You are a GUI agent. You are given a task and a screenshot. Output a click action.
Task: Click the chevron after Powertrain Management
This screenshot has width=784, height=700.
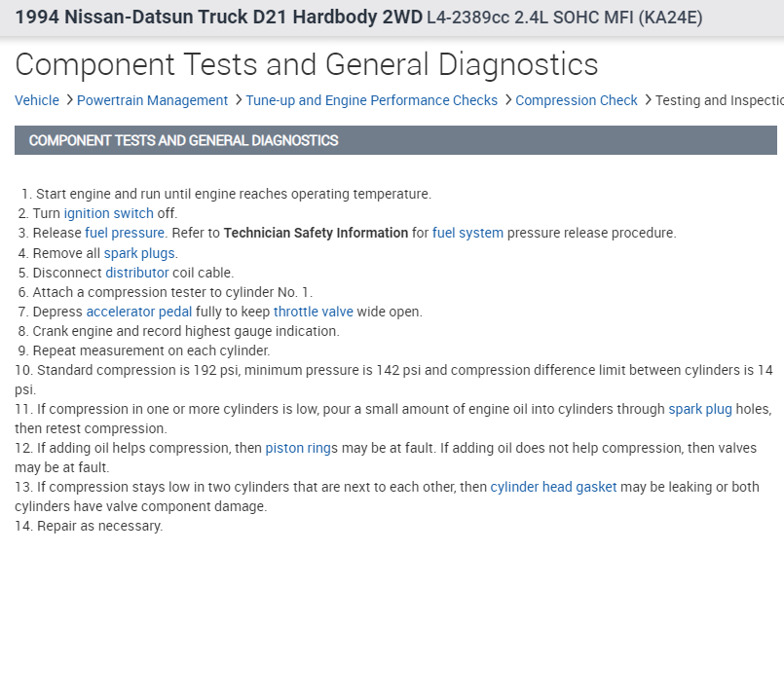238,100
